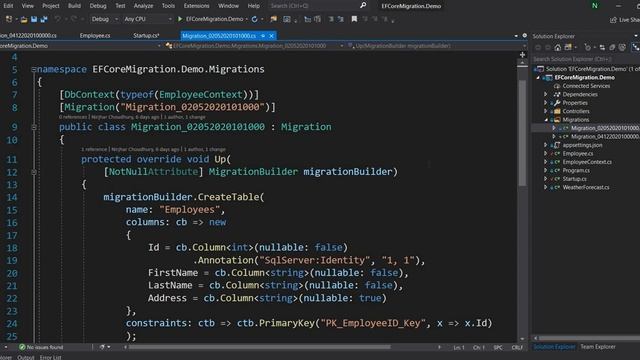Switch to the Employee.cs tab
This screenshot has height=360, width=640.
[x=95, y=36]
